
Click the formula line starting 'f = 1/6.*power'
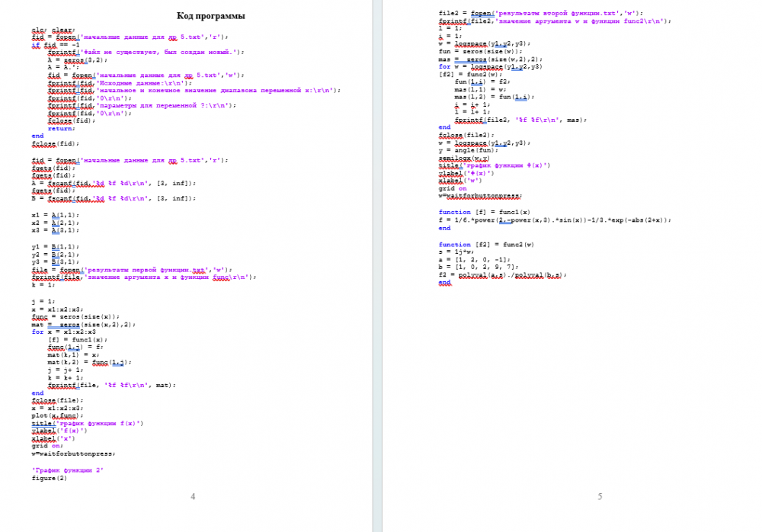555,220
